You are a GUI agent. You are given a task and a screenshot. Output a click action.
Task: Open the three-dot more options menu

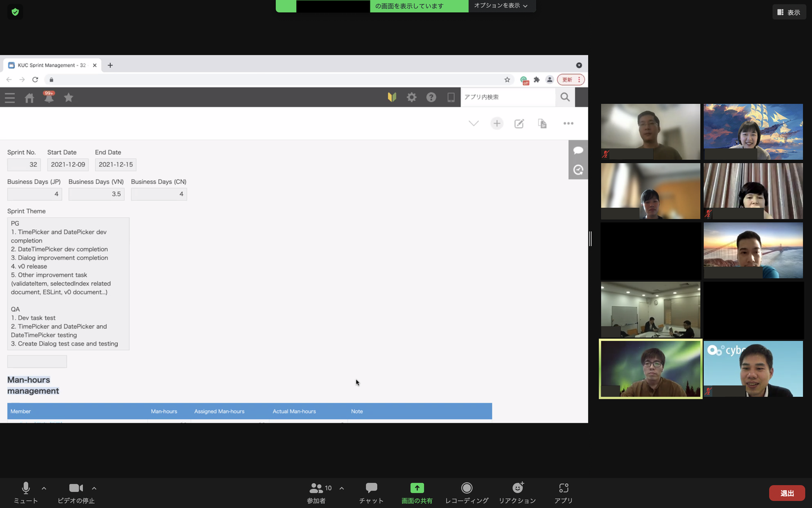pos(568,124)
